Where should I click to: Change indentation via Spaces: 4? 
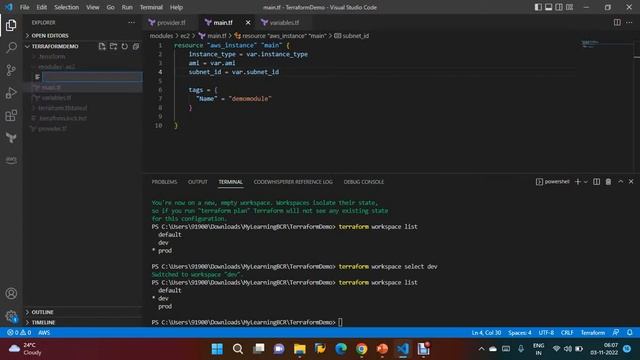click(x=520, y=333)
